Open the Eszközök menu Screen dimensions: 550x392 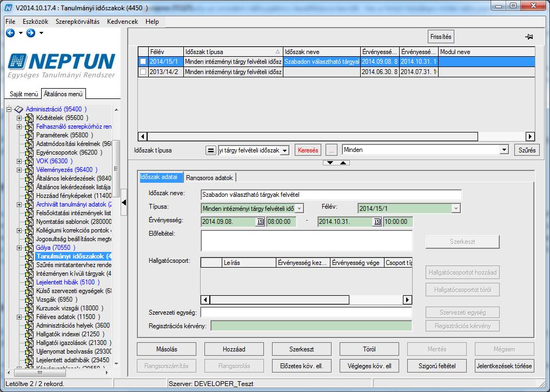pyautogui.click(x=36, y=22)
